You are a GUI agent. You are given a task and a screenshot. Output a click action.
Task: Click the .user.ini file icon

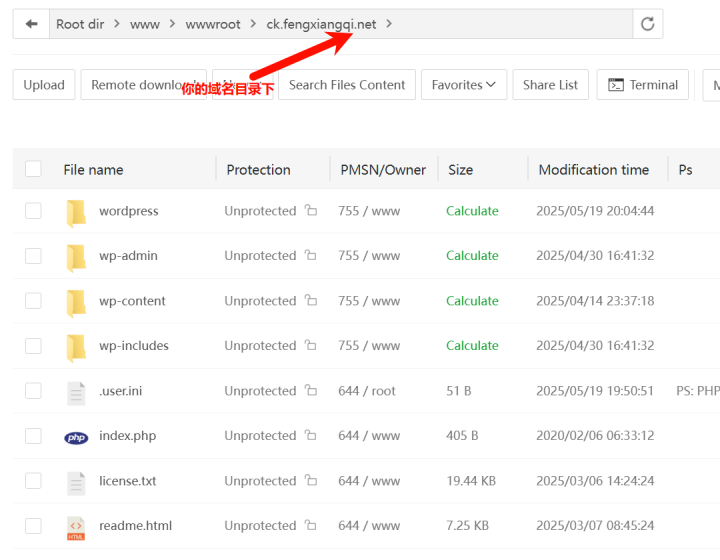coord(76,393)
